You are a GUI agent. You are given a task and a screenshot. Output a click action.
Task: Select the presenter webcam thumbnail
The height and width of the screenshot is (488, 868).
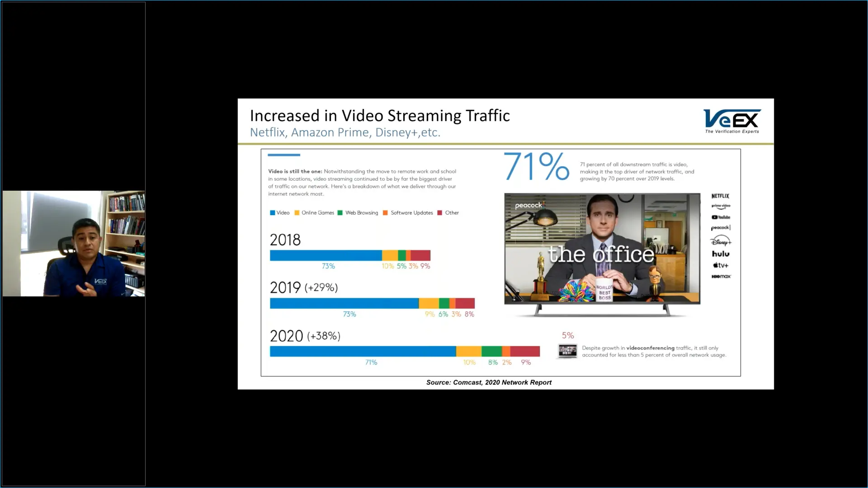74,244
